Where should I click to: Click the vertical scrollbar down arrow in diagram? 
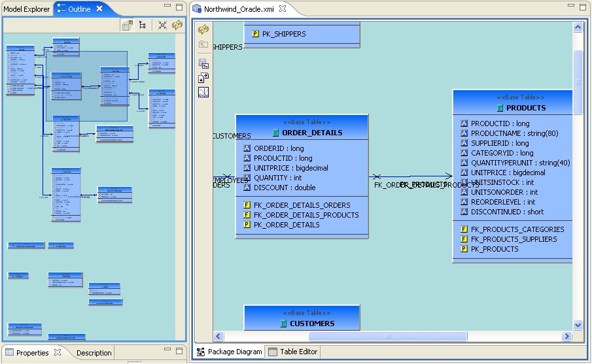point(578,325)
